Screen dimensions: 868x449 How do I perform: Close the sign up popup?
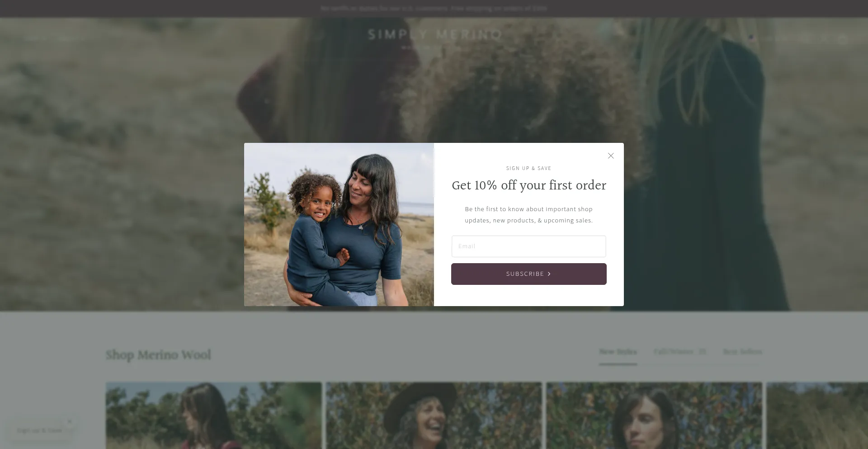click(611, 156)
